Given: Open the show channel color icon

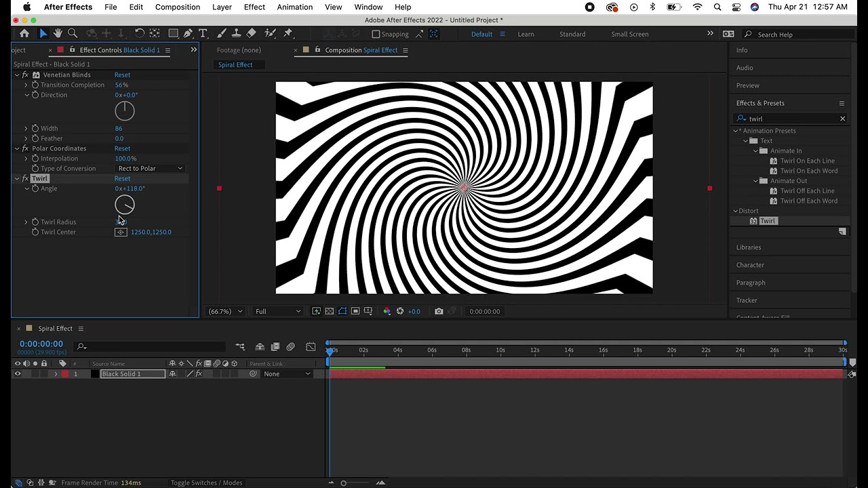Looking at the screenshot, I should click(x=387, y=311).
